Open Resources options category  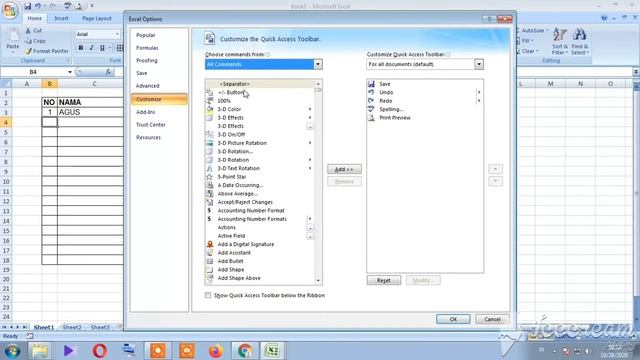point(159,137)
